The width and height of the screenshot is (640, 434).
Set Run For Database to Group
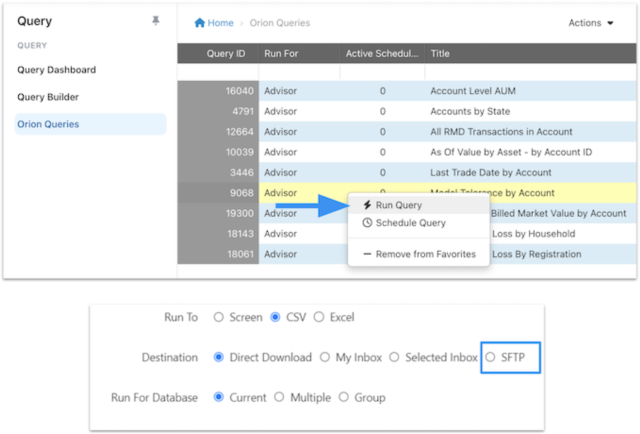pyautogui.click(x=344, y=397)
